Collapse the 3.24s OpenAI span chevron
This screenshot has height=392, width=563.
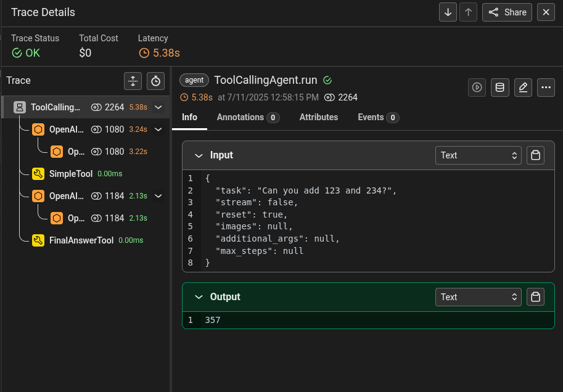tap(158, 129)
